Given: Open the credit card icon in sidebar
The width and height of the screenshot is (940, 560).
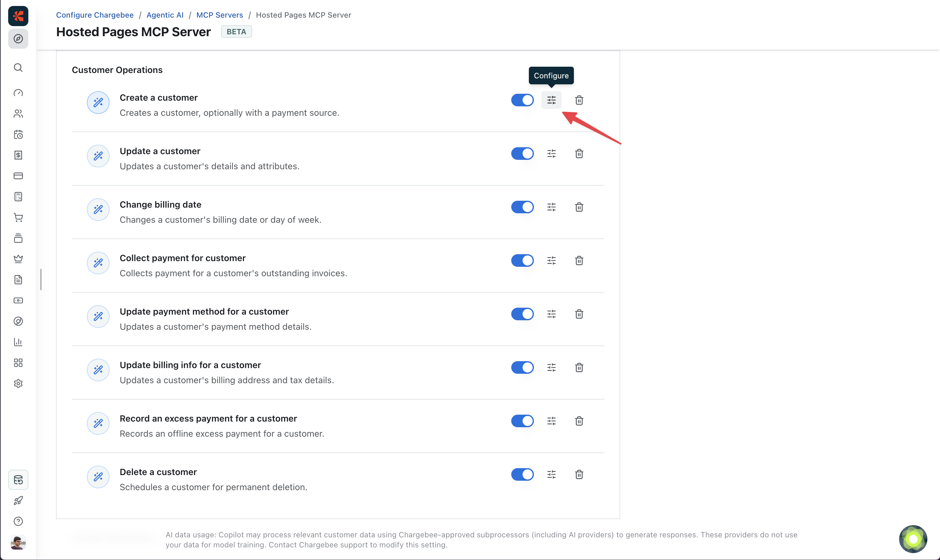Looking at the screenshot, I should tap(18, 176).
